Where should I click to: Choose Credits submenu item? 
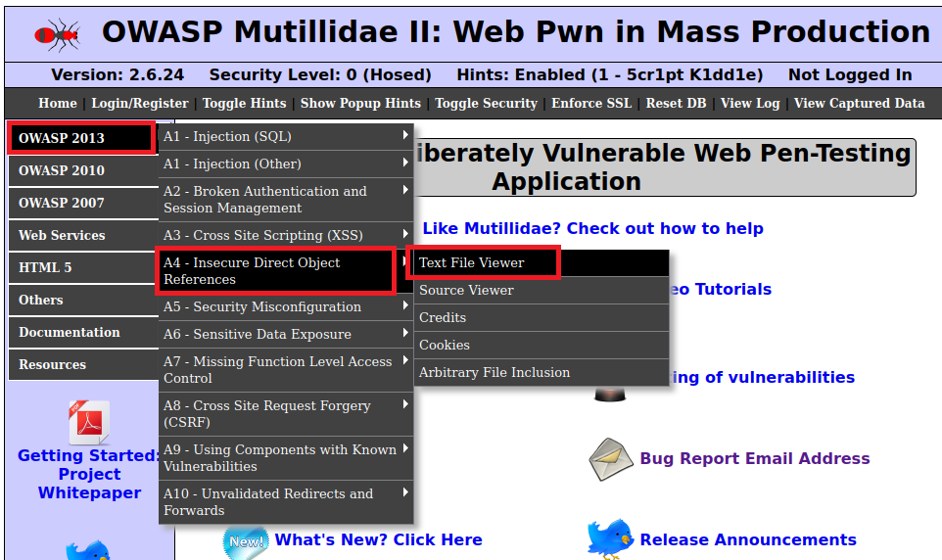[x=541, y=318]
